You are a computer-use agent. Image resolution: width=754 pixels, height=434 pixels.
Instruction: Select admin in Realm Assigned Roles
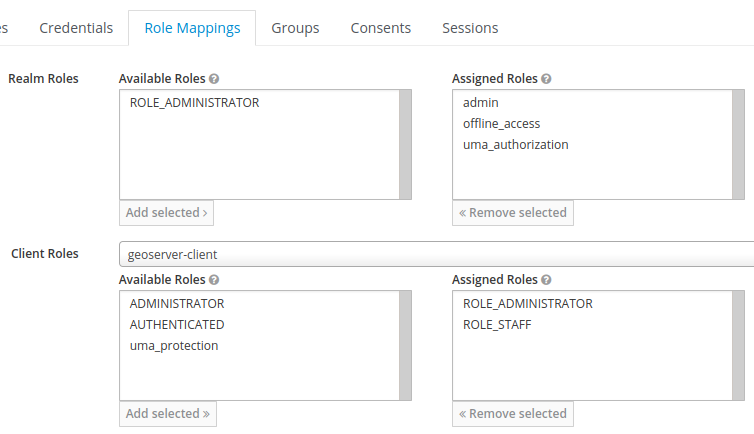click(x=481, y=102)
